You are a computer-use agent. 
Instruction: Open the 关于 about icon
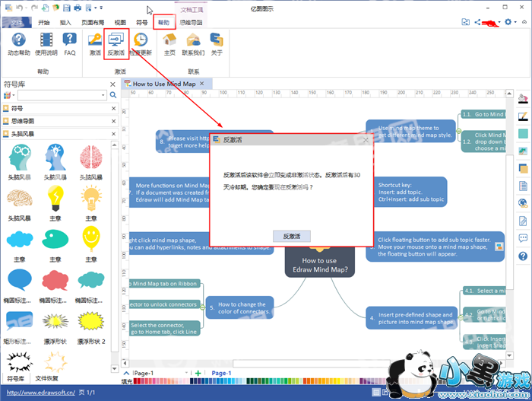coord(217,43)
